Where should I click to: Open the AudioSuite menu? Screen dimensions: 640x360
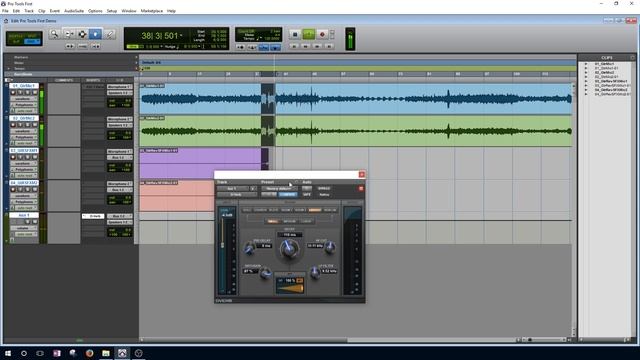pyautogui.click(x=74, y=11)
